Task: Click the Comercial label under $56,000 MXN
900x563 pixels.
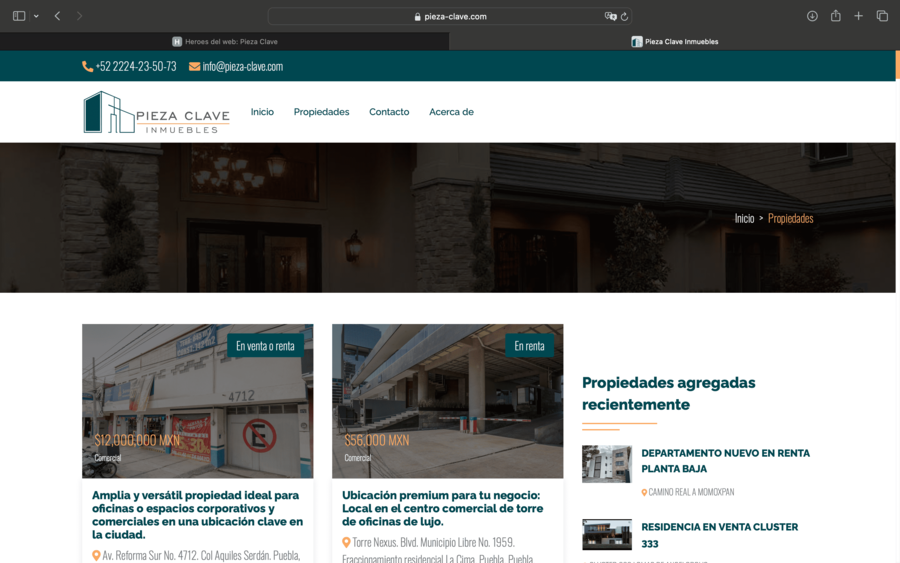Action: [358, 458]
